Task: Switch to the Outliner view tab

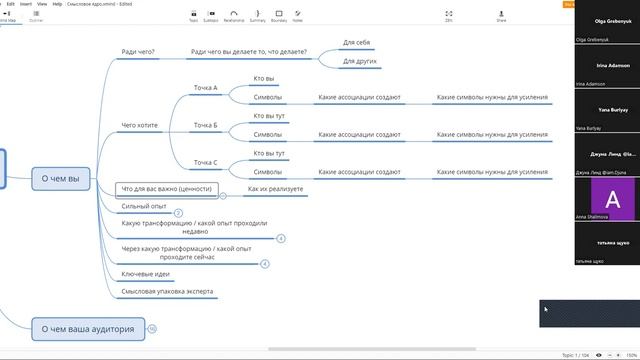Action: 36,16
